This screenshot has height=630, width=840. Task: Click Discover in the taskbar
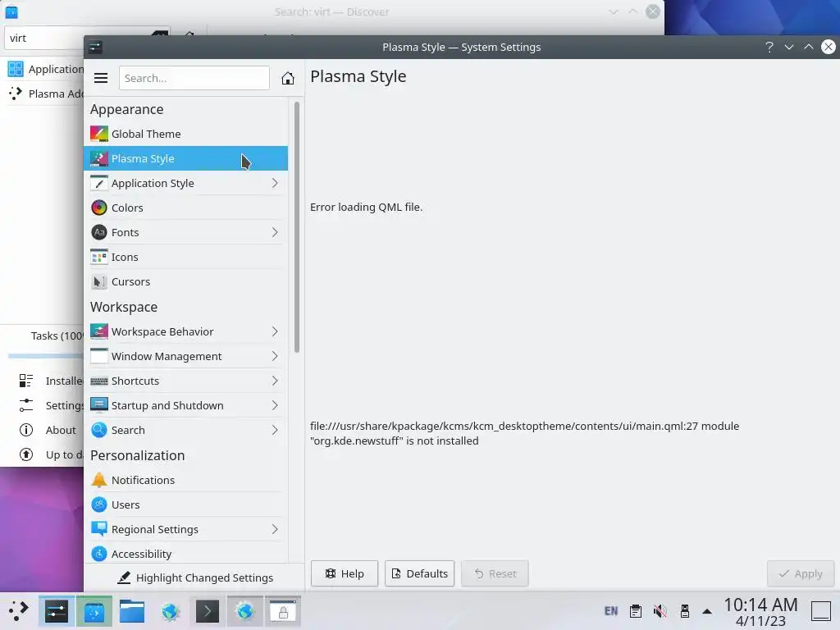click(x=94, y=611)
